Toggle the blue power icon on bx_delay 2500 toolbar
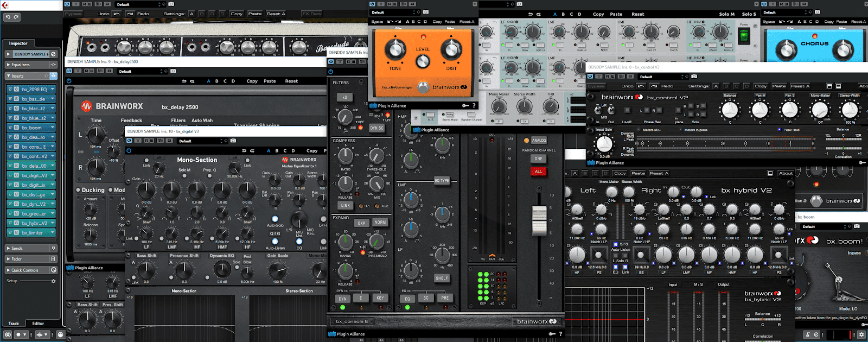Image resolution: width=868 pixels, height=342 pixels. 69,81
